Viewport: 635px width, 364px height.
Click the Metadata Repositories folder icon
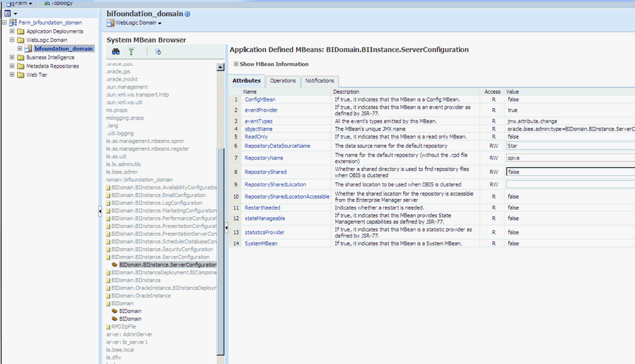pos(21,66)
